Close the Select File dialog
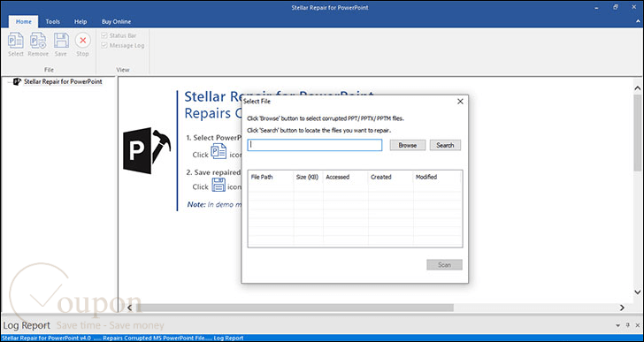 coord(460,102)
